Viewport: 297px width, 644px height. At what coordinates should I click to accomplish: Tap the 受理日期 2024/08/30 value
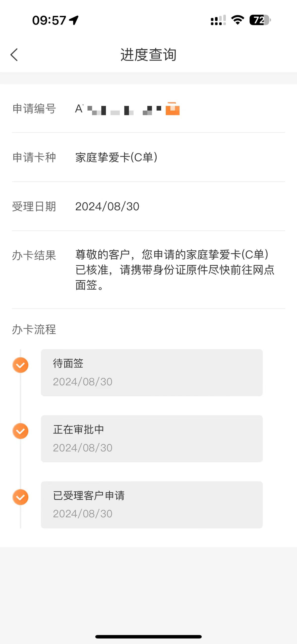107,207
